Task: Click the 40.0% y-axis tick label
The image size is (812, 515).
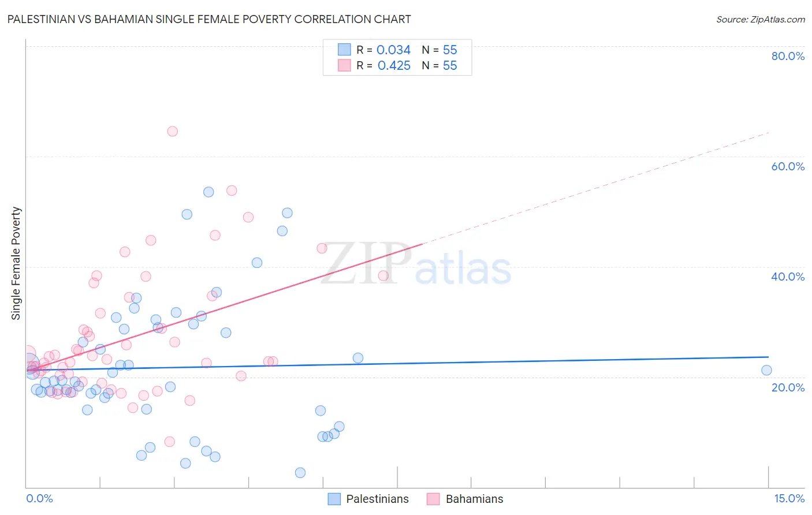Action: pos(788,277)
